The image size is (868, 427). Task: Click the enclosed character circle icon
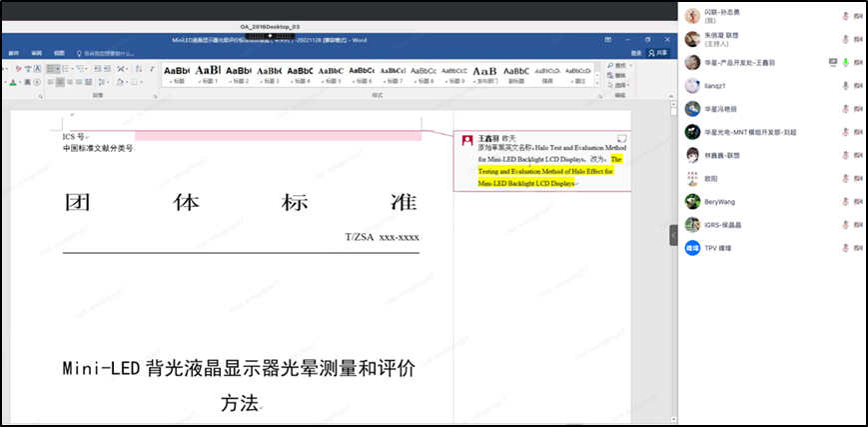coord(37,82)
